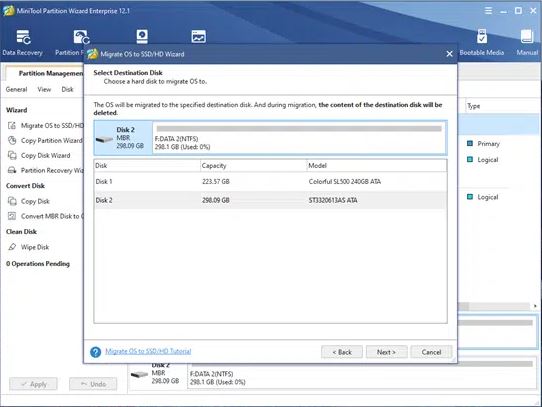Click the Convert Disk section heading

click(x=25, y=186)
